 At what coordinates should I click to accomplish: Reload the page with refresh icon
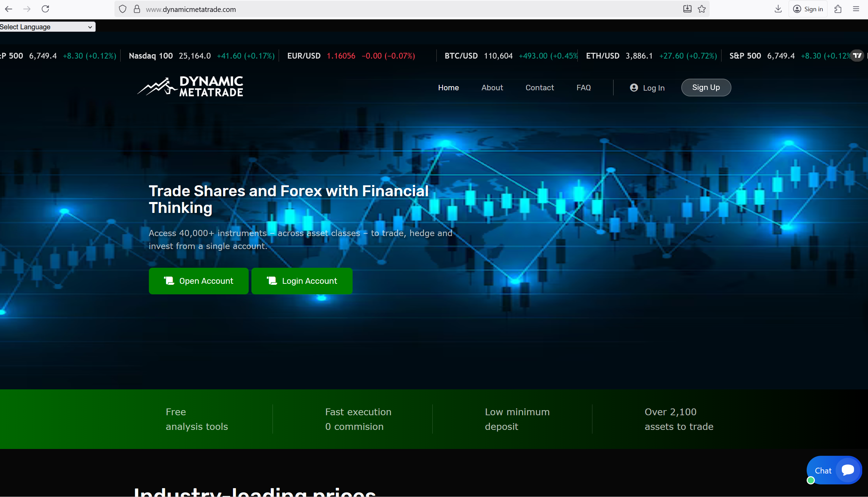click(45, 9)
